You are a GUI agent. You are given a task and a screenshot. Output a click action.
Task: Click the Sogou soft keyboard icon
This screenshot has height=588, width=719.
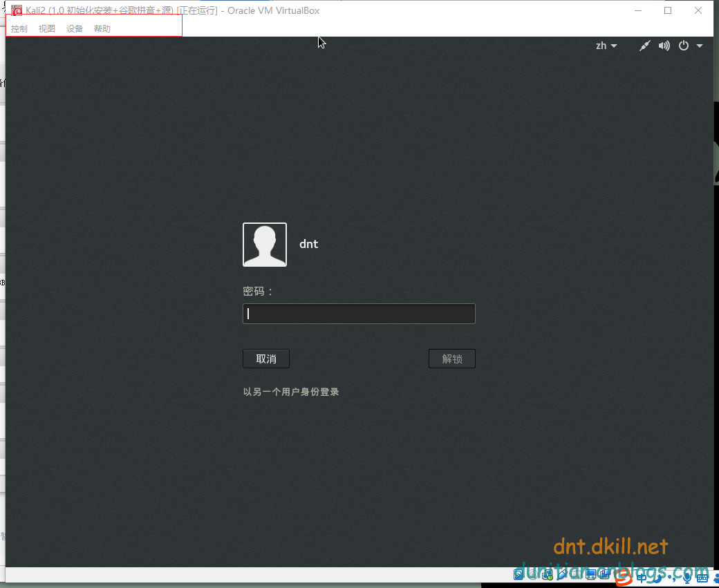(x=702, y=578)
